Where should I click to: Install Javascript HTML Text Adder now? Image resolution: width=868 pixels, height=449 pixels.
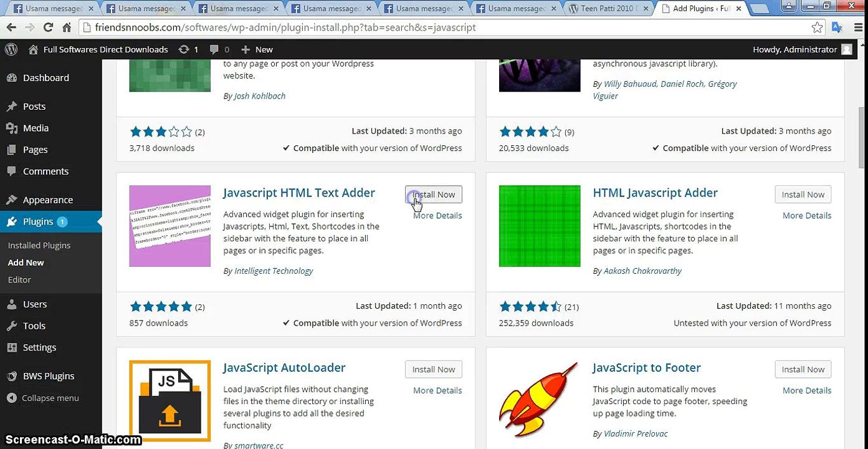(434, 195)
